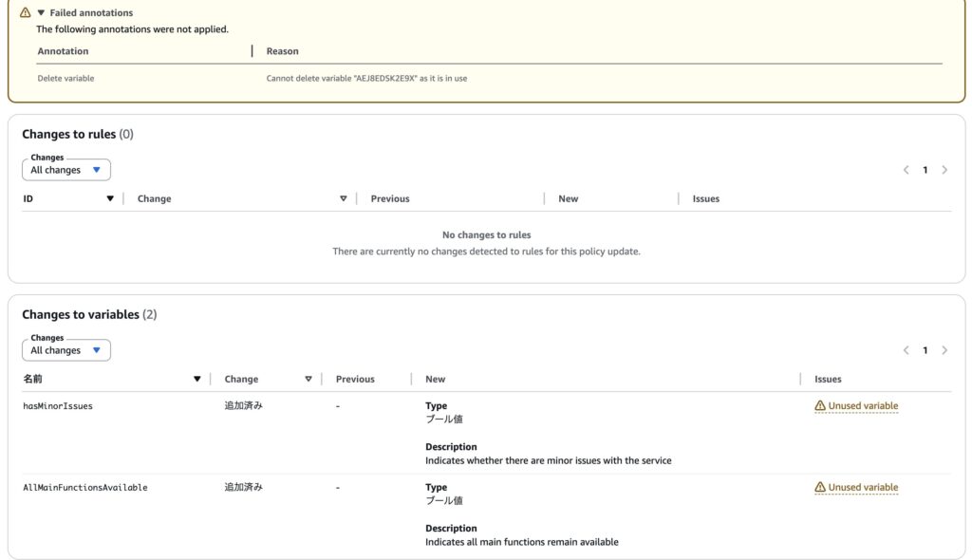Image resolution: width=972 pixels, height=560 pixels.
Task: Click the Annotation column header
Action: tap(63, 51)
